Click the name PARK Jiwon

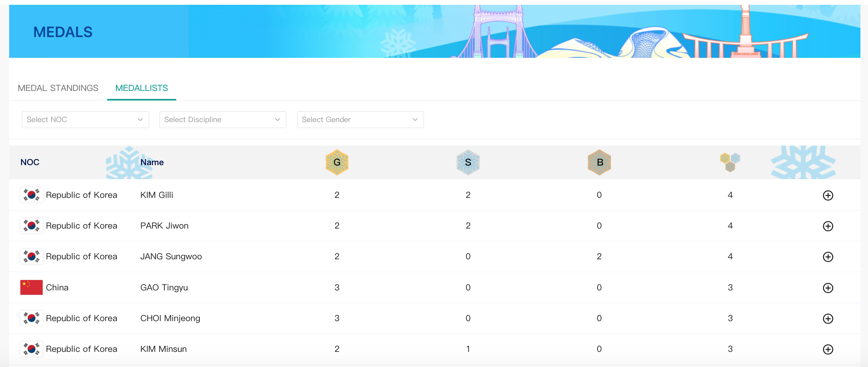(164, 226)
